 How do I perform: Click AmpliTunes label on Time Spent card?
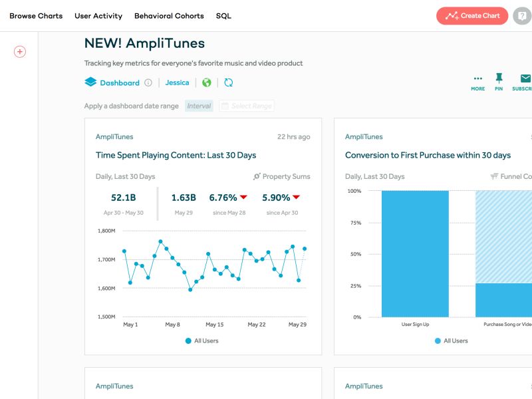[x=114, y=137]
